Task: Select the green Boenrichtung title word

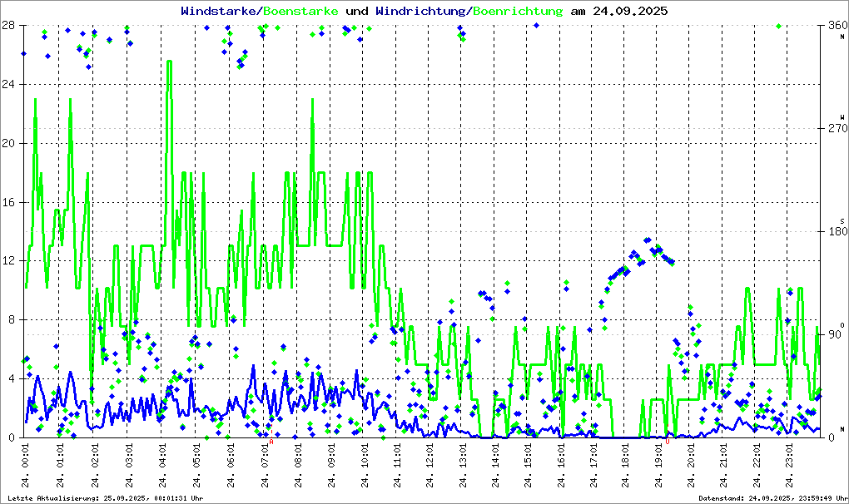Action: (x=518, y=11)
